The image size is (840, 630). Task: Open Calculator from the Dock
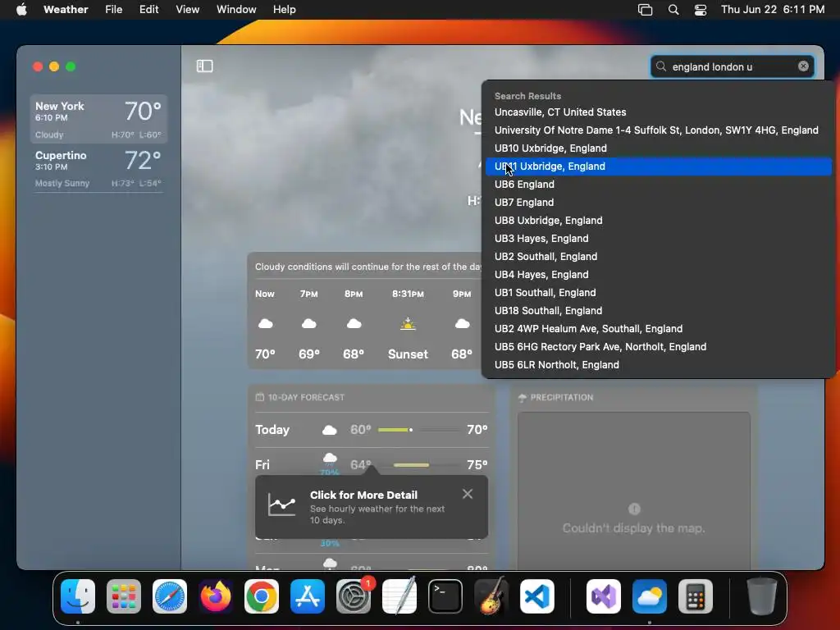696,596
